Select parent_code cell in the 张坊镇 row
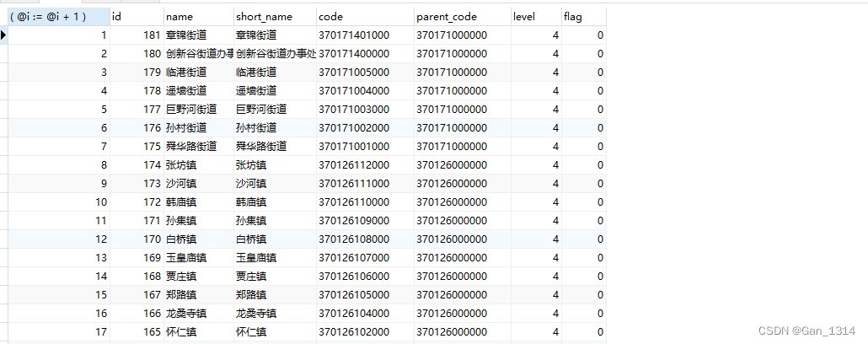The height and width of the screenshot is (344, 868). [x=463, y=165]
